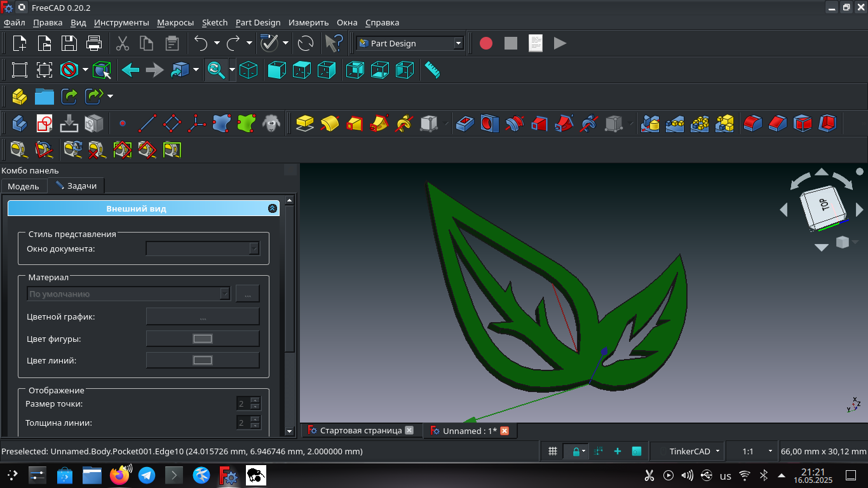Open Цвет линий color picker
This screenshot has height=488, width=868.
pyautogui.click(x=203, y=360)
